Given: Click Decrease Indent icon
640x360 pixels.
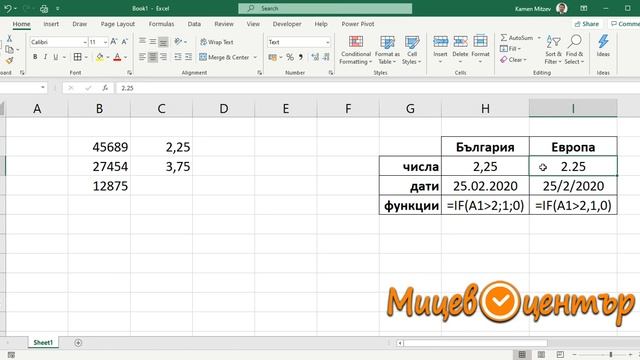Looking at the screenshot, I should [x=178, y=57].
